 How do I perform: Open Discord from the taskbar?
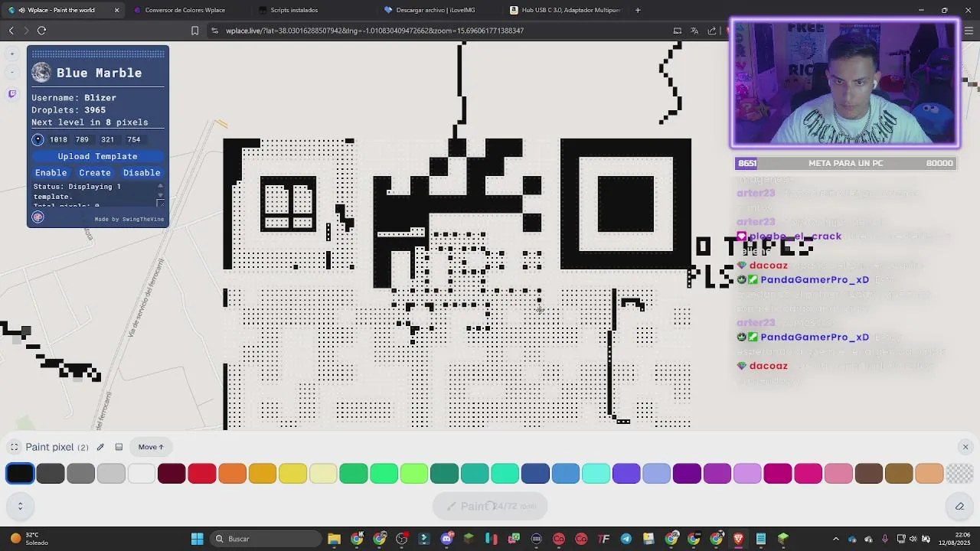tap(447, 539)
